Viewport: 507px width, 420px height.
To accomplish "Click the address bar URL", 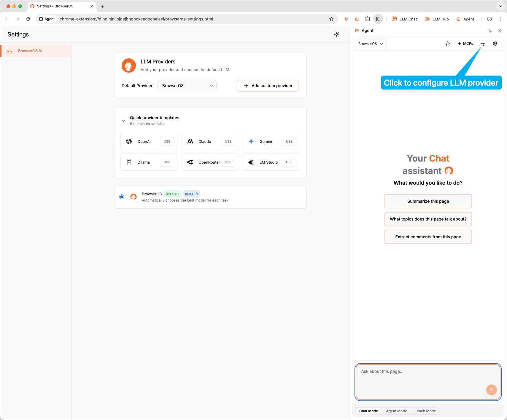I will (136, 19).
